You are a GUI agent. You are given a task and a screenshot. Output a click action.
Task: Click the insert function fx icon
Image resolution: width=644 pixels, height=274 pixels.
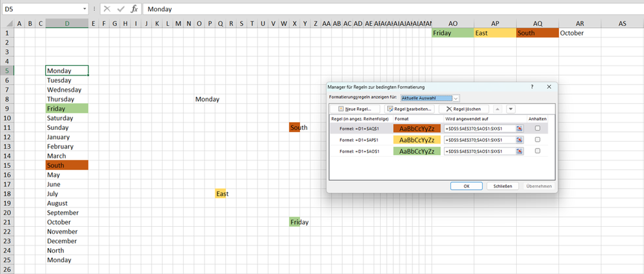pos(134,8)
